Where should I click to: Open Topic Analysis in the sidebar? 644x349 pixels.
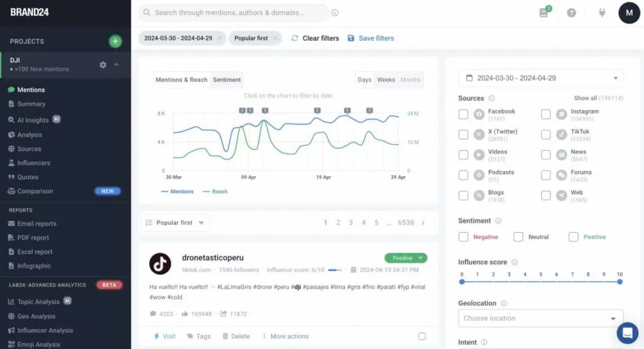click(x=40, y=302)
